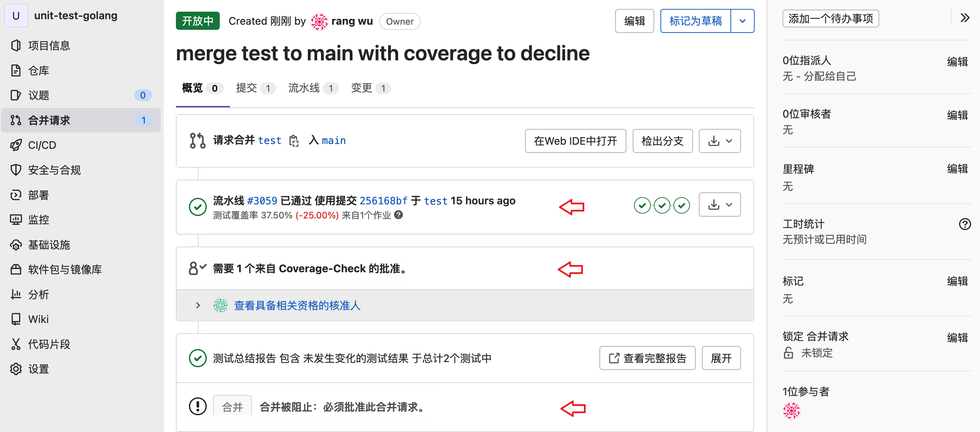The image size is (980, 432).
Task: Open pipeline #3059 link
Action: click(262, 201)
